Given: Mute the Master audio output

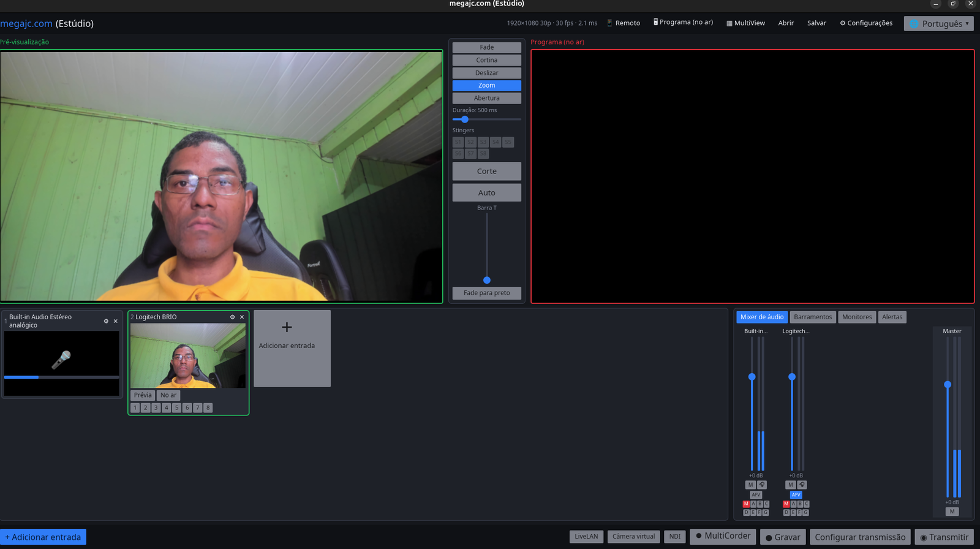Looking at the screenshot, I should [952, 512].
